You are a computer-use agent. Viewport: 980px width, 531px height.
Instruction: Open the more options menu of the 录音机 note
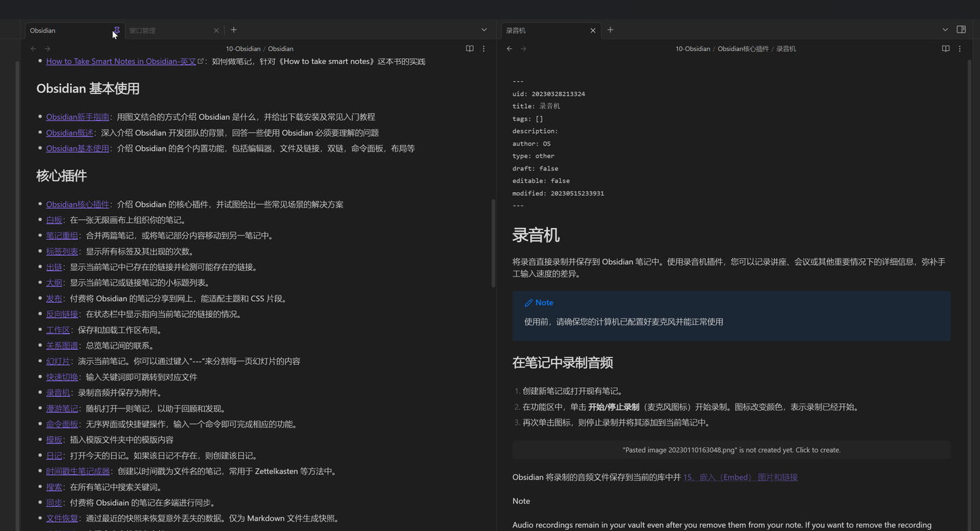click(x=960, y=48)
